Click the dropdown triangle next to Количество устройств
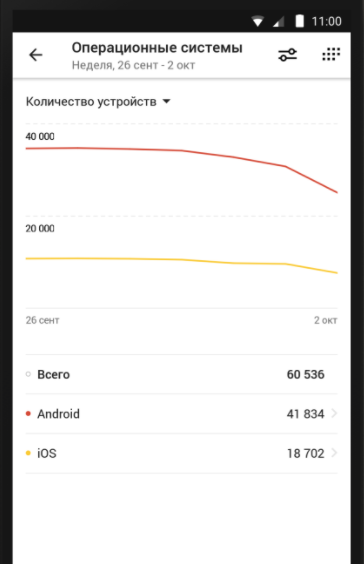 [166, 101]
